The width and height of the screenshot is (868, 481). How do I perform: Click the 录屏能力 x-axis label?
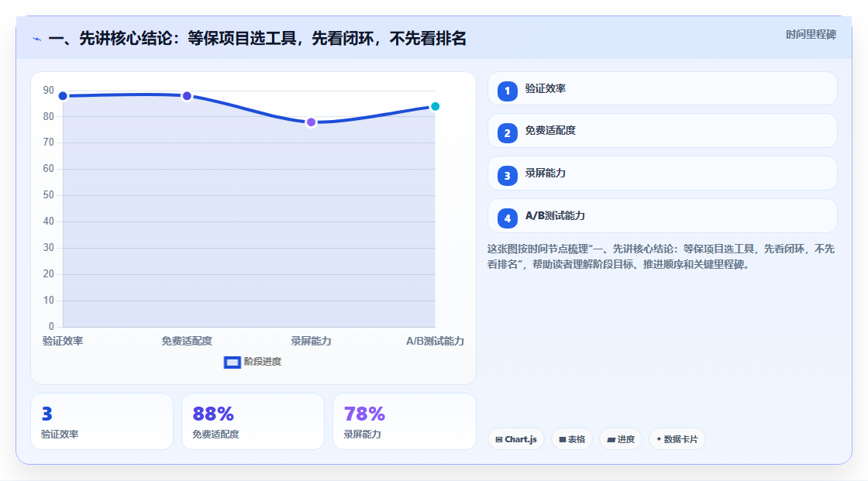pyautogui.click(x=311, y=341)
